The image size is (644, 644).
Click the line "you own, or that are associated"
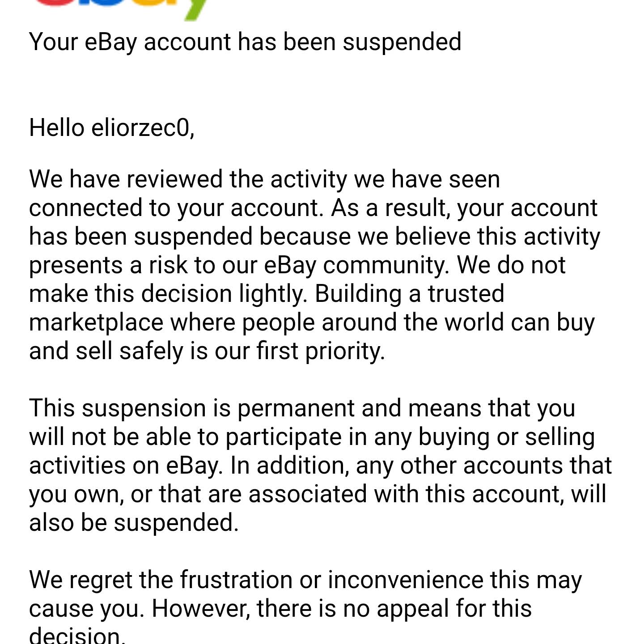pos(318,494)
